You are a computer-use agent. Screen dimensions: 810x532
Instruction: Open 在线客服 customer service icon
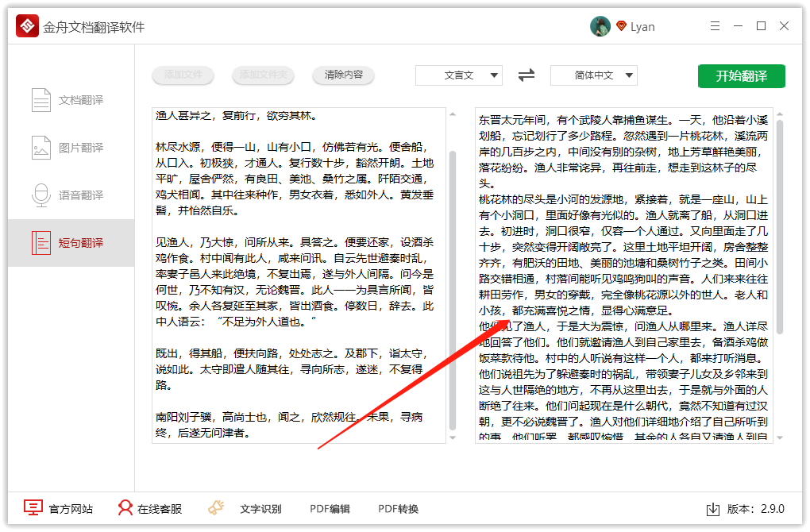click(x=125, y=508)
